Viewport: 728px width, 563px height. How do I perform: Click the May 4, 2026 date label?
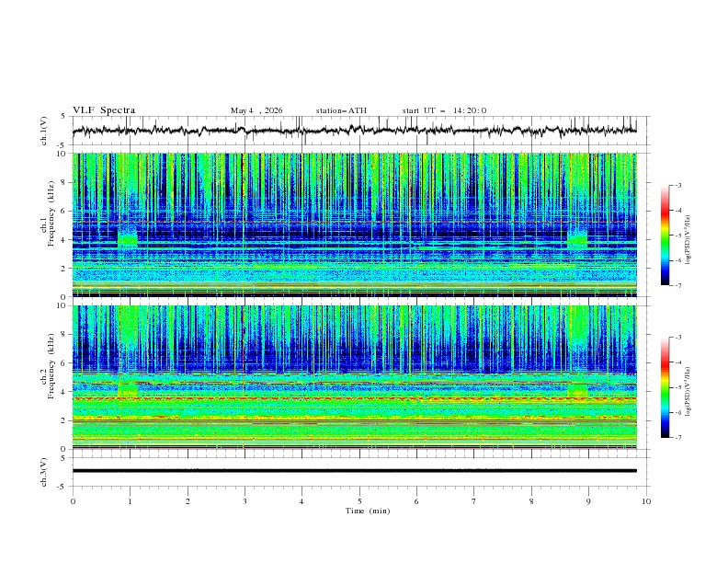pyautogui.click(x=256, y=110)
